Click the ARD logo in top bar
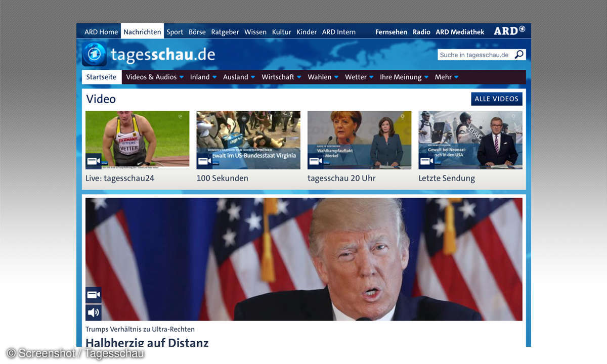The image size is (607, 364). pos(509,31)
